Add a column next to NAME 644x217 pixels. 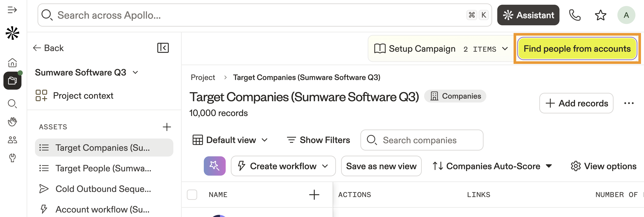coord(314,194)
